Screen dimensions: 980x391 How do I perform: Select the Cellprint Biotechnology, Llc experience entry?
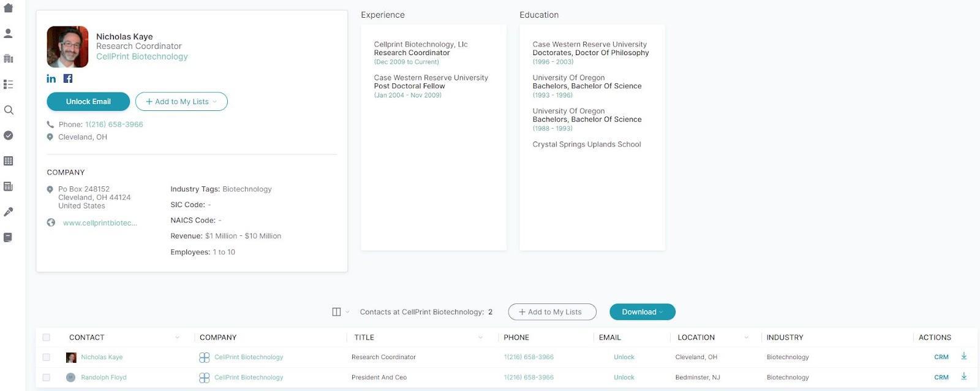421,53
